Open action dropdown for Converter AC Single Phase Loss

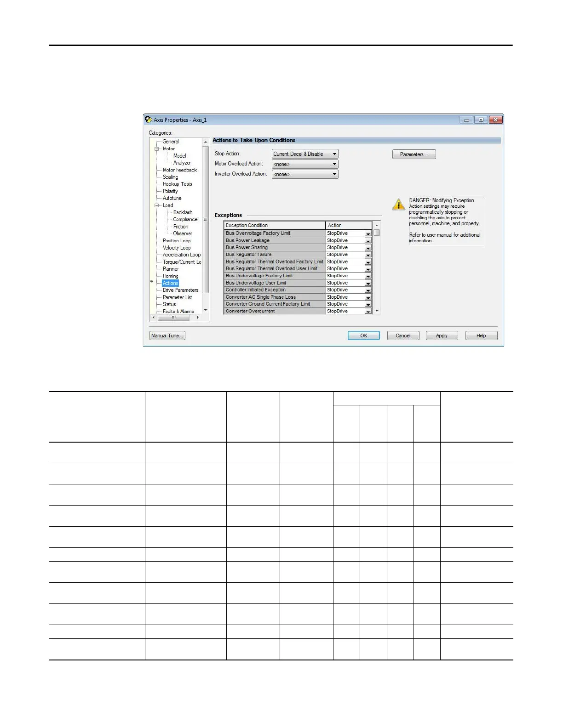[368, 297]
